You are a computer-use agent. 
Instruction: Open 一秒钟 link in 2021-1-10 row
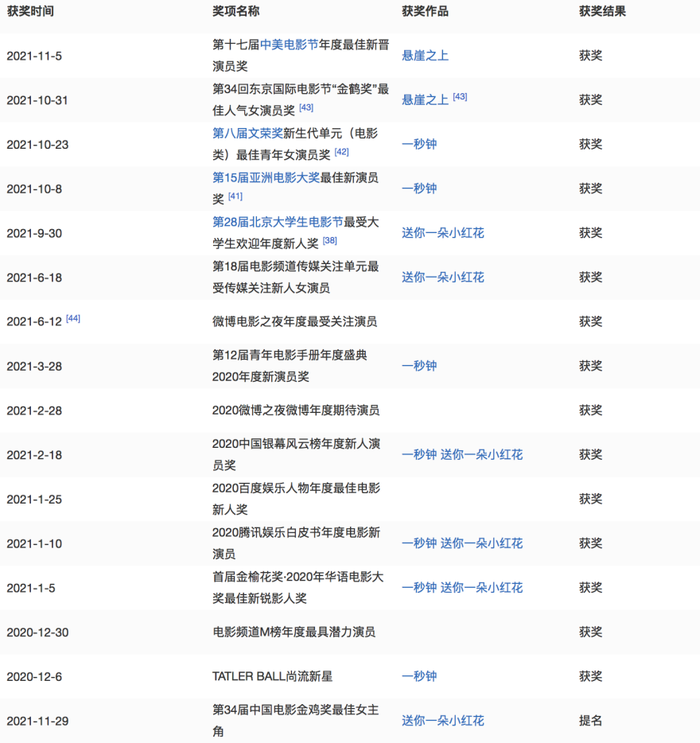tap(419, 543)
